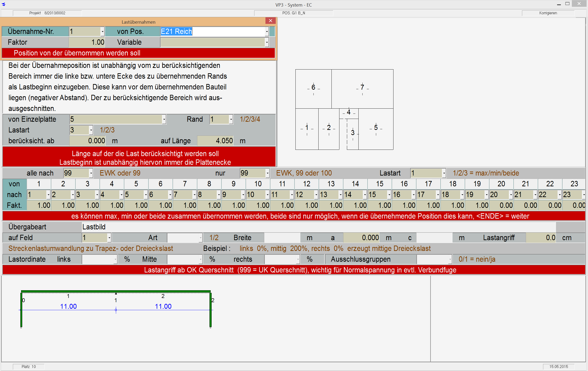Click the Lastangriff value field
This screenshot has height=371, width=588.
click(x=540, y=238)
